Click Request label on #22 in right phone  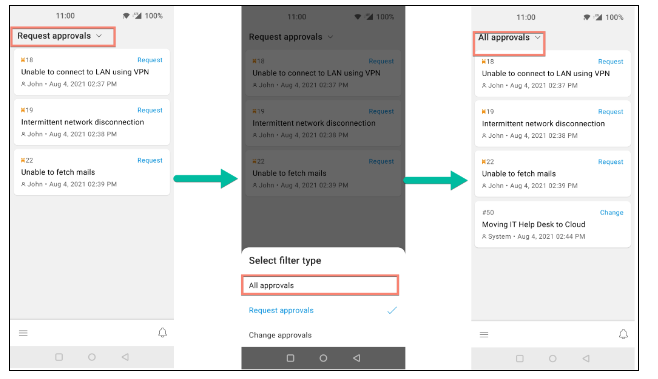(x=611, y=162)
